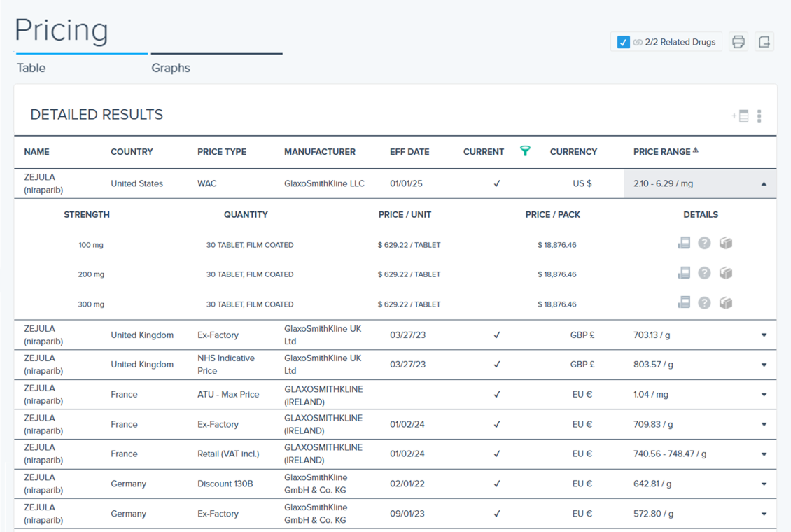Select the GlaxoSmithKline LLC manufacturer cell
The height and width of the screenshot is (532, 791).
point(324,183)
